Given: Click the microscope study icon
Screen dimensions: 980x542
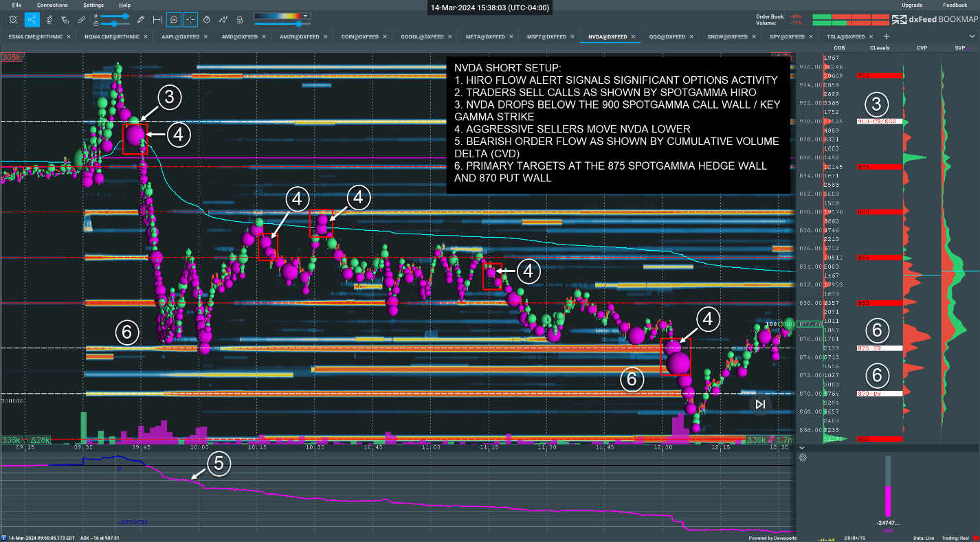Looking at the screenshot, I should click(x=49, y=19).
